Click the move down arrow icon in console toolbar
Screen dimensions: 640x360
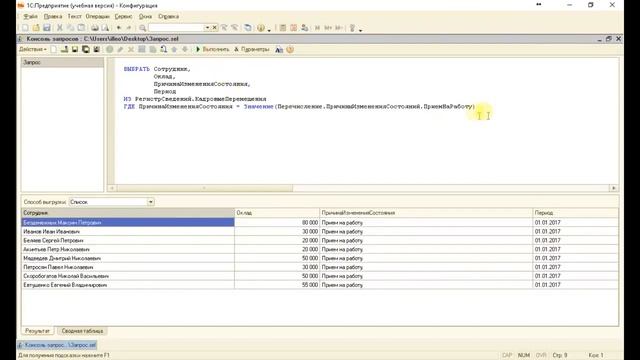185,49
